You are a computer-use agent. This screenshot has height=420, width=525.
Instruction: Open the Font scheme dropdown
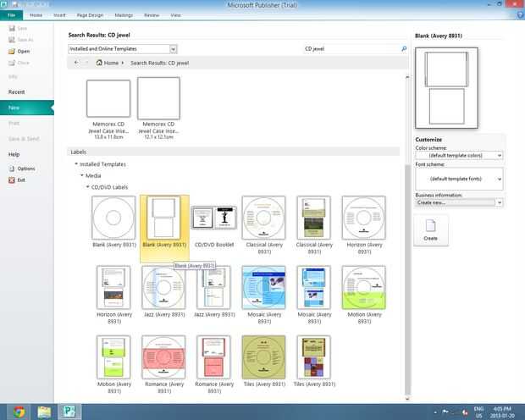[x=459, y=179]
